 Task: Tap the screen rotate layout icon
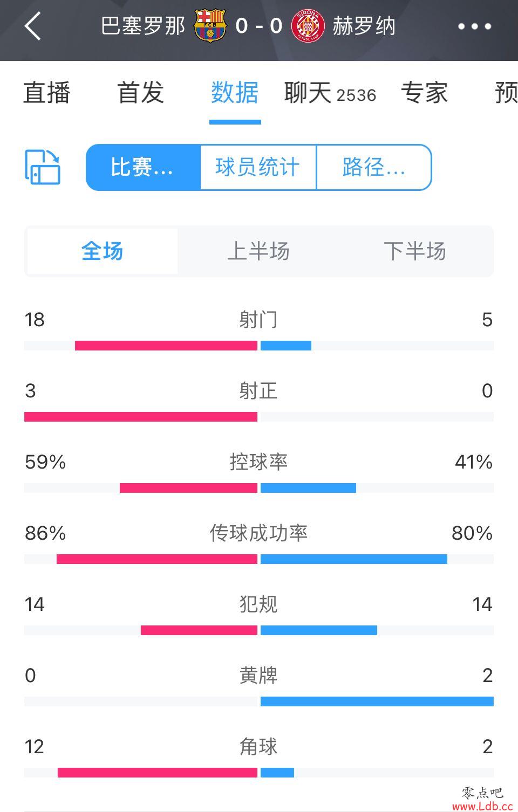coord(43,167)
